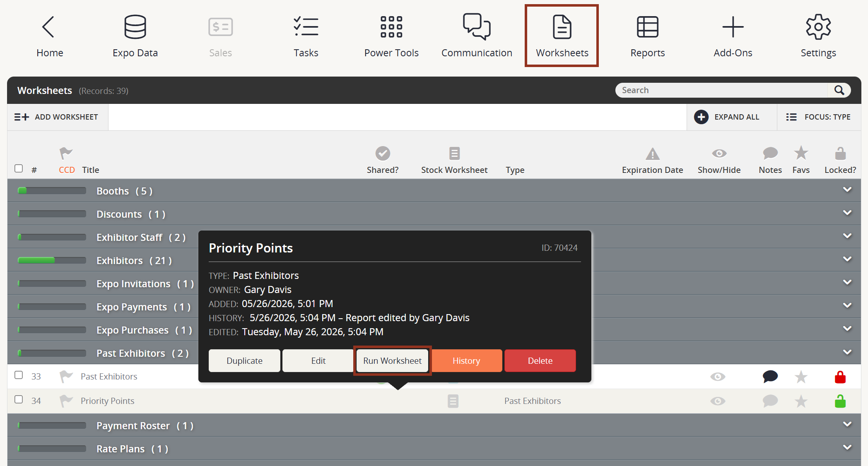Open Expo Data section

point(135,36)
